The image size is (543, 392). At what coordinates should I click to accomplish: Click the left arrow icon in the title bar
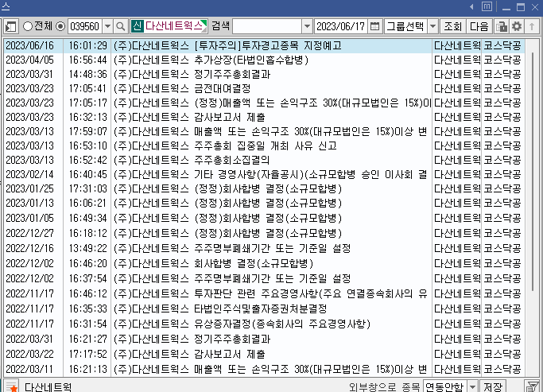click(471, 6)
